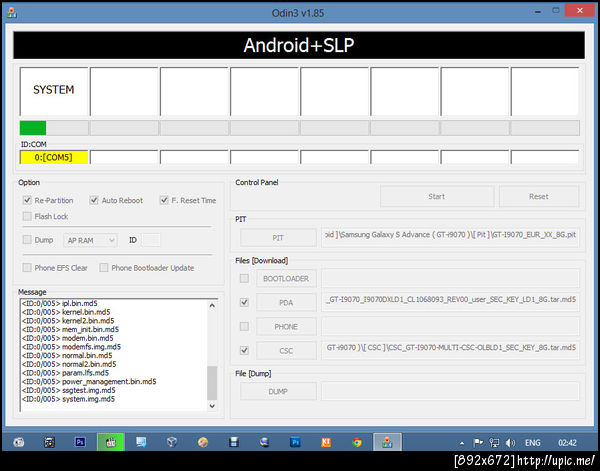
Task: Open the green highlighted taskbar app
Action: (110, 442)
